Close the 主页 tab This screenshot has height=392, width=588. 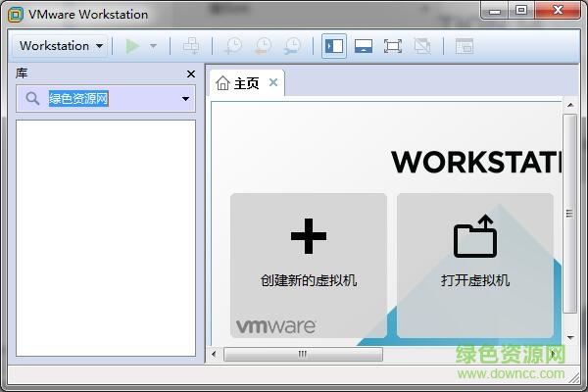click(273, 82)
